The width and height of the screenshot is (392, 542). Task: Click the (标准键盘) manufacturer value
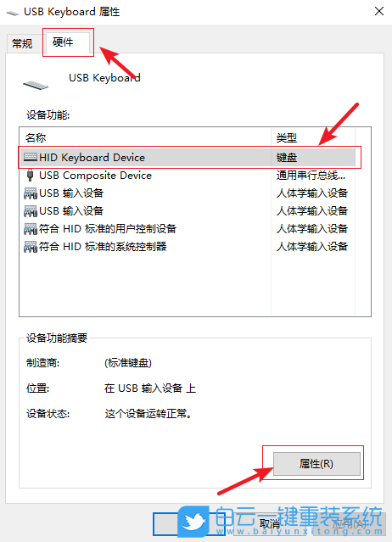[128, 363]
